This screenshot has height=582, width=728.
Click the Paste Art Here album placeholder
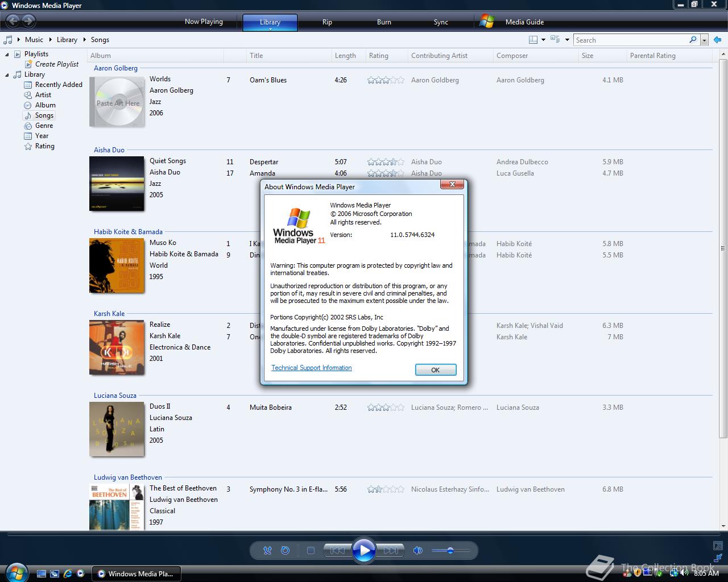117,102
